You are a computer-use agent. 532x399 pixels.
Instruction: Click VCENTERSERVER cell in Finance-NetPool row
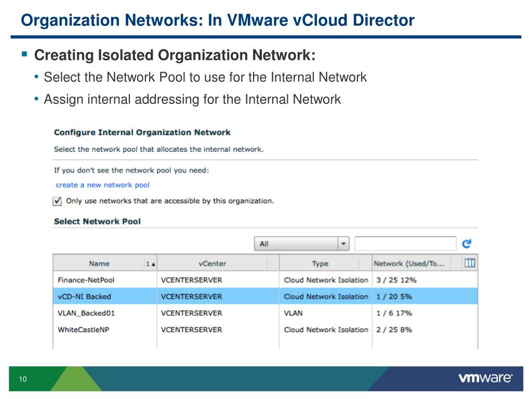point(191,280)
